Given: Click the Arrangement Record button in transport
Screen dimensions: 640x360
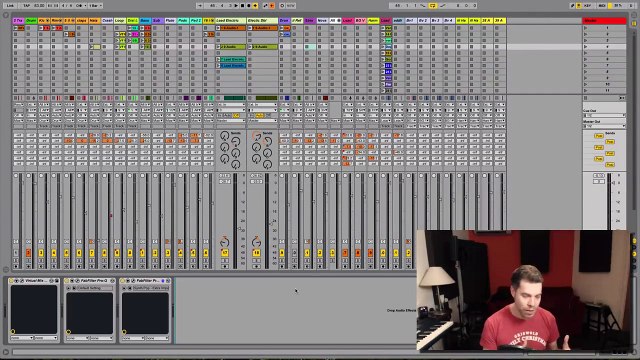Looking at the screenshot, I should (249, 6).
